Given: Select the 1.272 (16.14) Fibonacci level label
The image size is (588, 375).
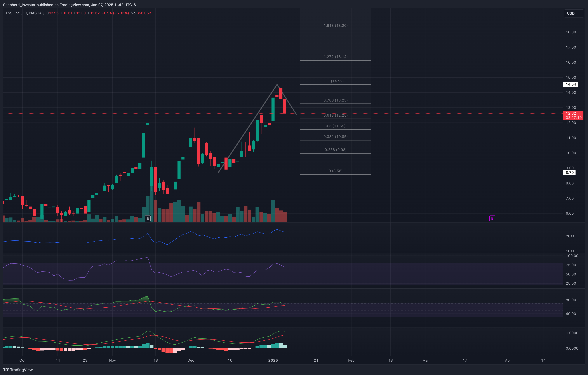Looking at the screenshot, I should (x=336, y=57).
